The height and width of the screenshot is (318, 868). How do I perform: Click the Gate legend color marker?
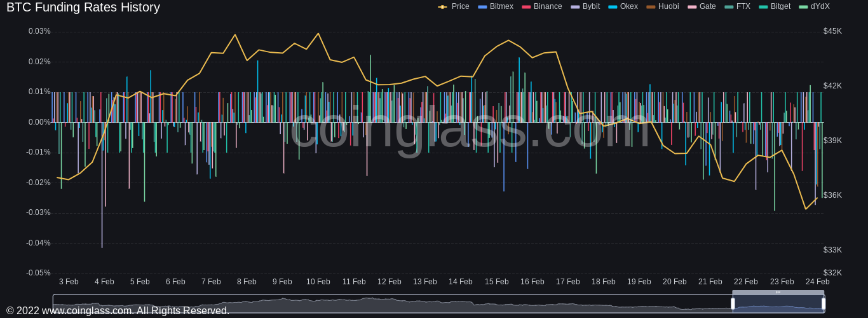tap(692, 7)
